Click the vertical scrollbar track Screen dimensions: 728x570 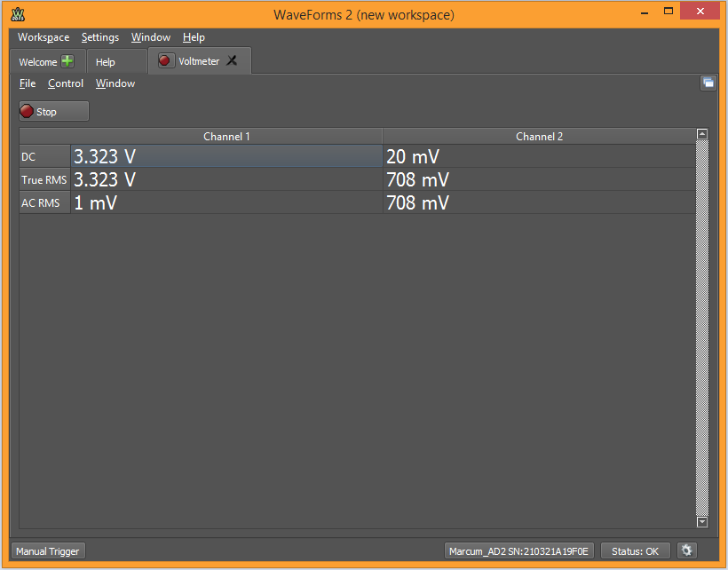[x=702, y=329]
